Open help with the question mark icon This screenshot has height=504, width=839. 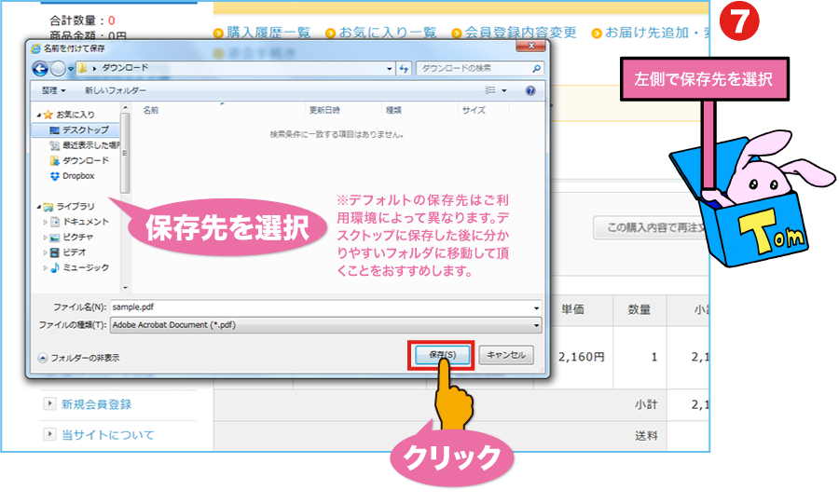pos(530,91)
